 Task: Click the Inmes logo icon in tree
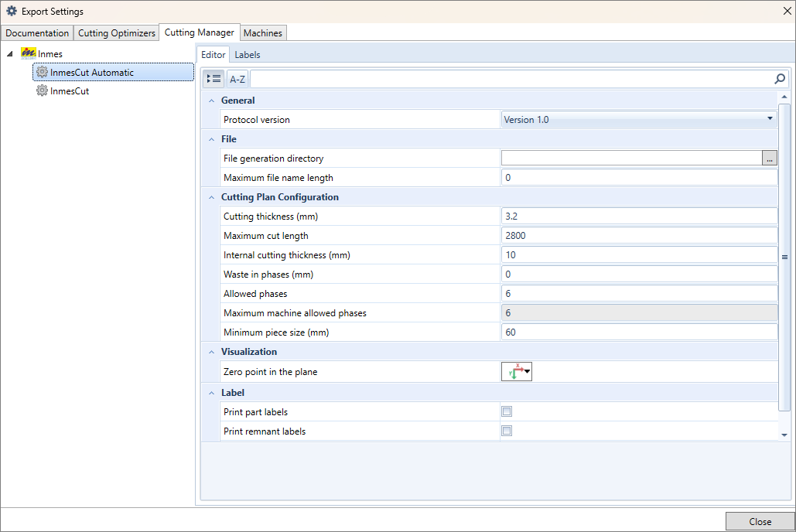coord(29,53)
